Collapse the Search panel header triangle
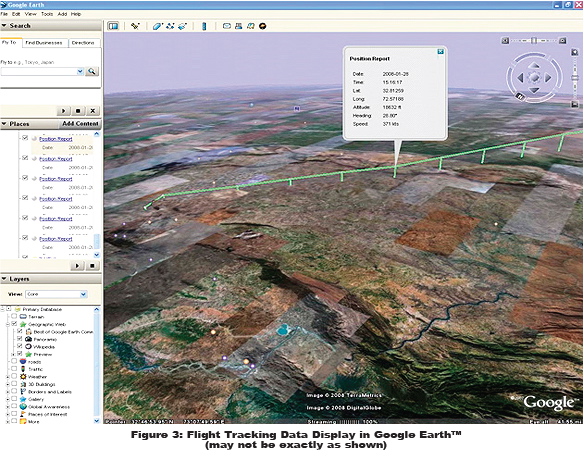Viewport: 584px width, 458px height. click(4, 26)
